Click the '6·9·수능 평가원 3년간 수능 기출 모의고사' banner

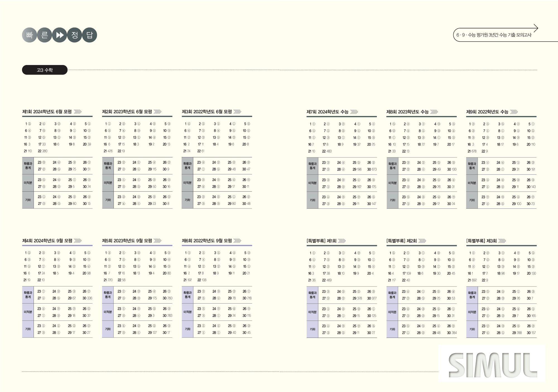[x=494, y=35]
